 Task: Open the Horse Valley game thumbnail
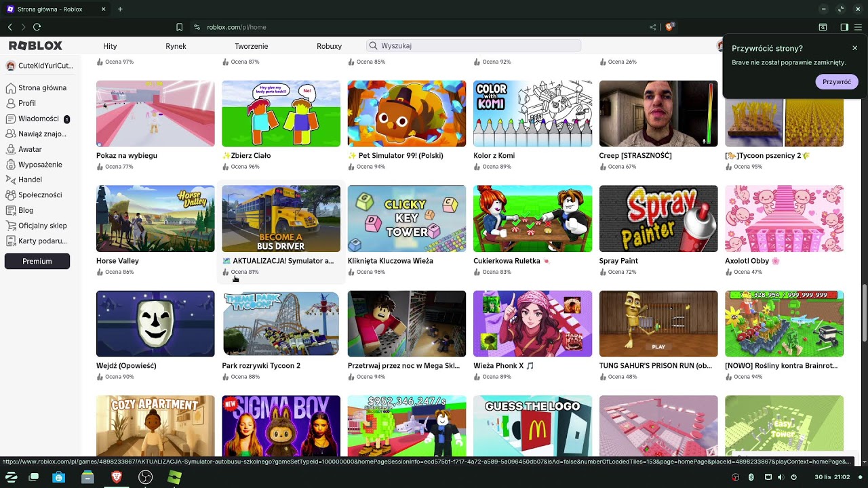155,219
